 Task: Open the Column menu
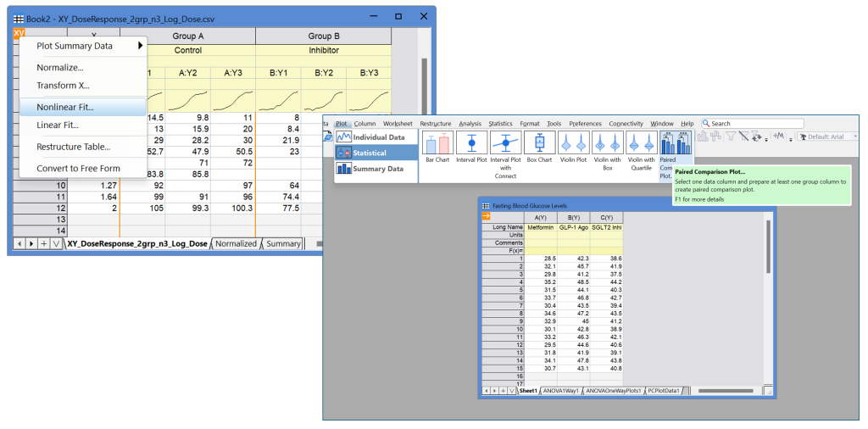click(x=364, y=124)
